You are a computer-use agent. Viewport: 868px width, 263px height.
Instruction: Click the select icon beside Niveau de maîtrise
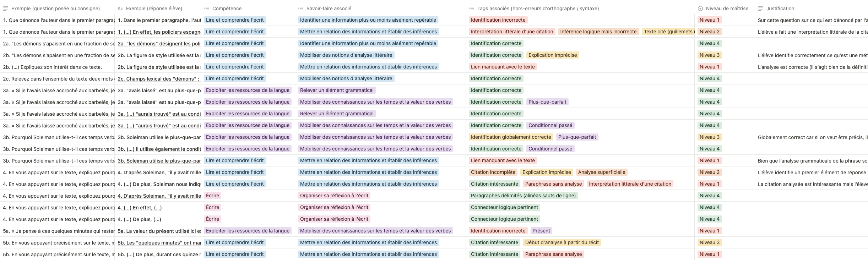[700, 9]
